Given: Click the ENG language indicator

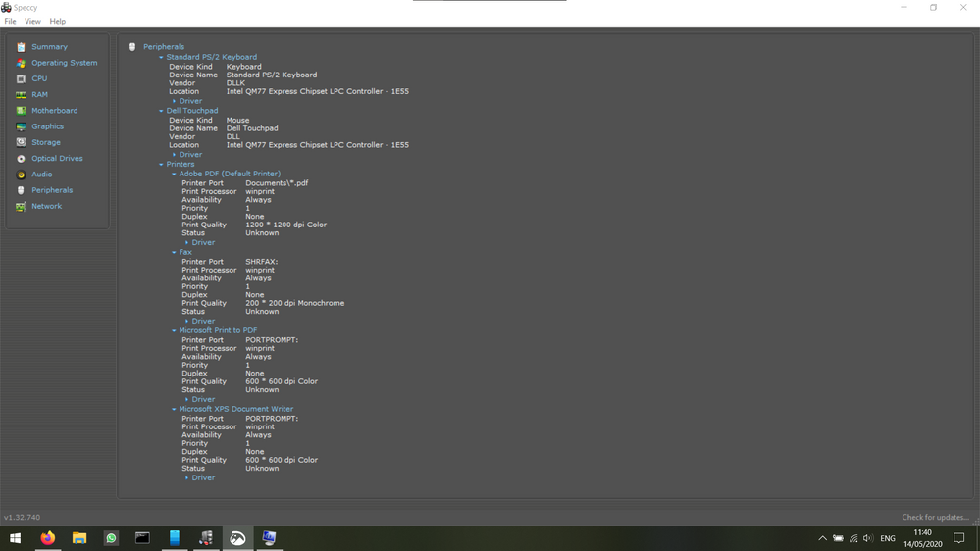Looking at the screenshot, I should click(x=888, y=538).
